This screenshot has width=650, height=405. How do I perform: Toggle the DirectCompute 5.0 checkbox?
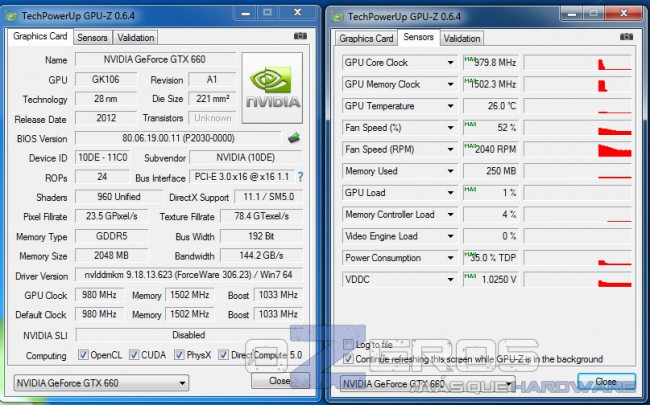point(223,355)
